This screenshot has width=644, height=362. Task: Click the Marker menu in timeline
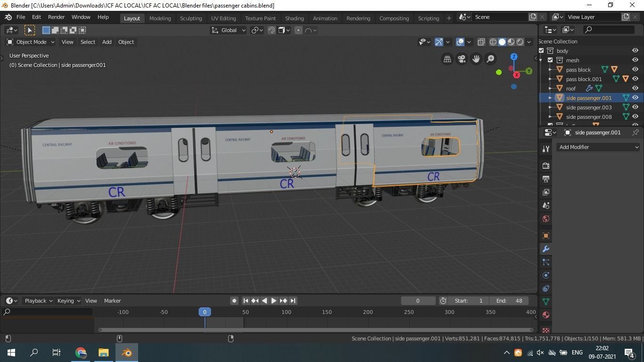click(112, 301)
